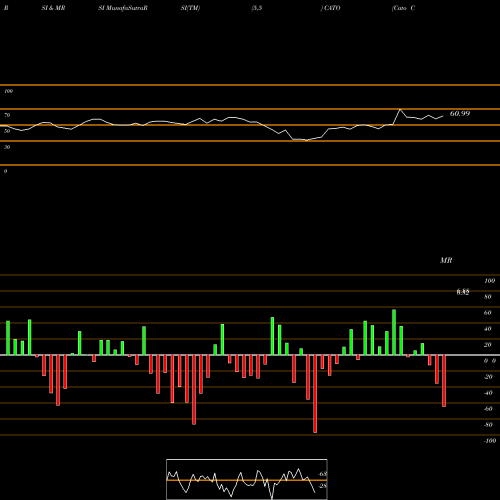Click the MR axis label -20
Image resolution: width=500 pixels, height=500 pixels.
[488, 377]
